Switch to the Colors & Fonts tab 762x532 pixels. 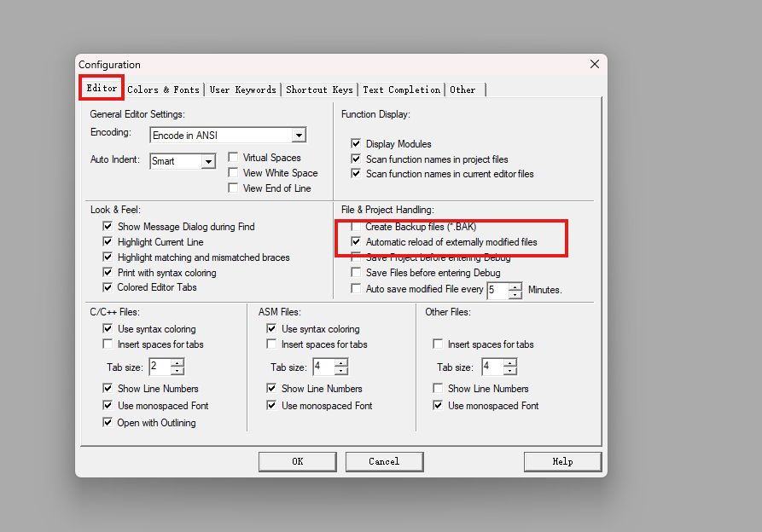click(x=163, y=90)
